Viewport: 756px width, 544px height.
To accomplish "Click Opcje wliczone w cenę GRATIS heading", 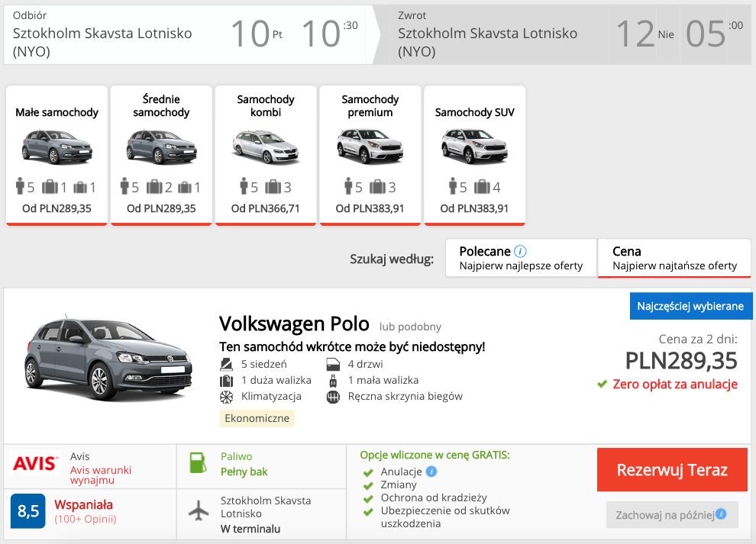I will click(435, 455).
